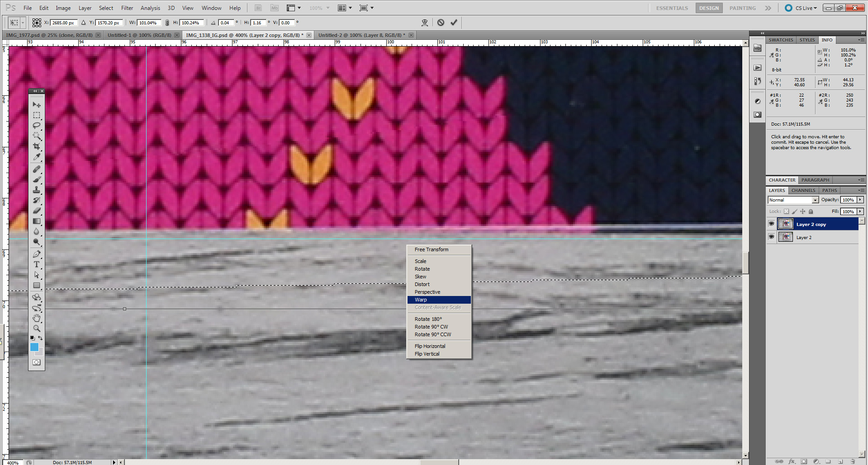
Task: Select the Hand tool
Action: (x=37, y=318)
